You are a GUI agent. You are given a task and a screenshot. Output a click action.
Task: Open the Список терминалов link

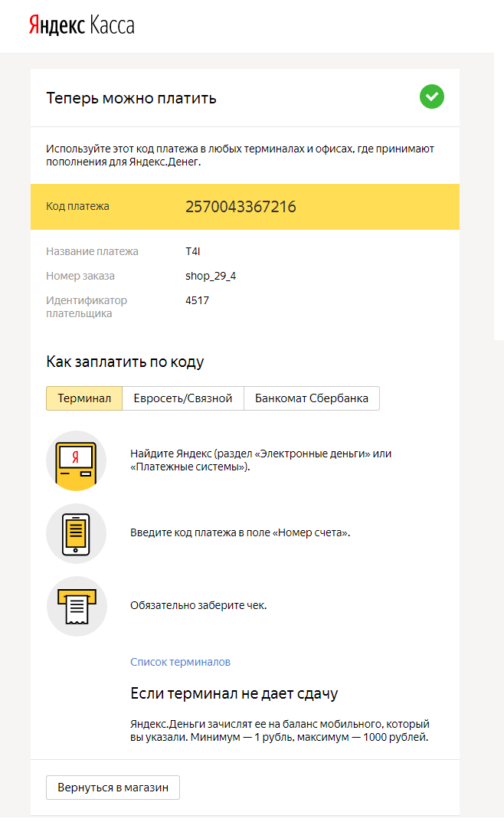click(180, 662)
